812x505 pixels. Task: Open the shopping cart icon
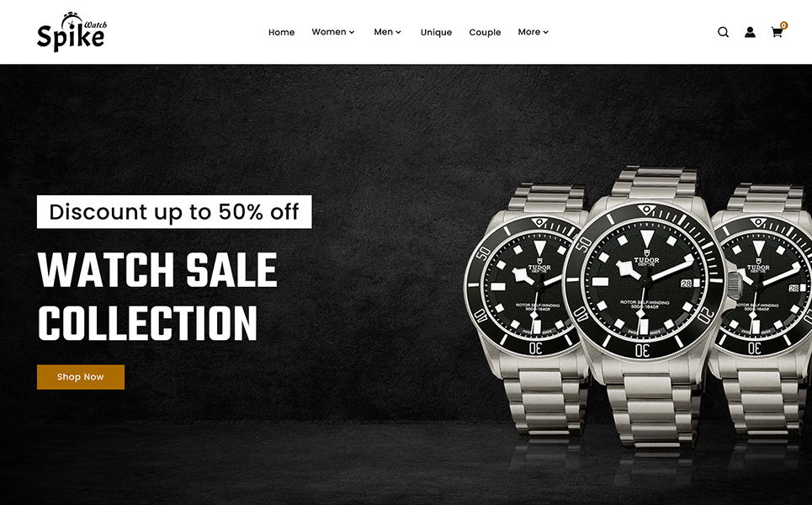coord(777,33)
